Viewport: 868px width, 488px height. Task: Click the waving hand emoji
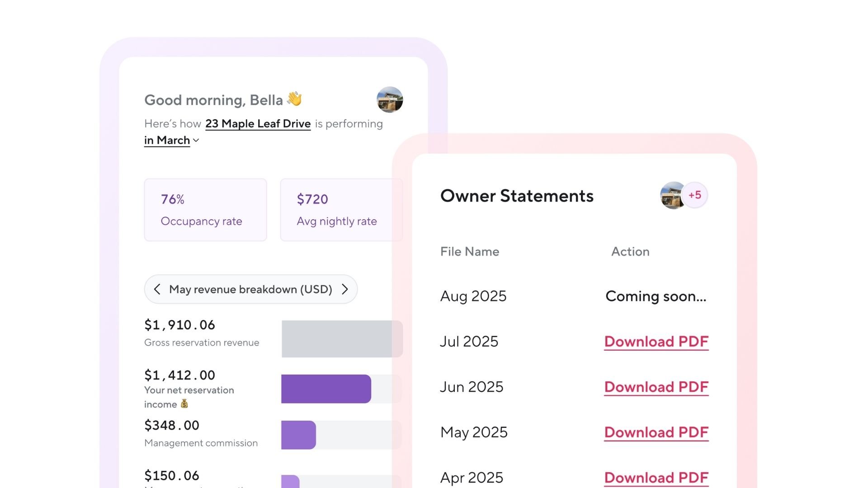click(x=294, y=99)
